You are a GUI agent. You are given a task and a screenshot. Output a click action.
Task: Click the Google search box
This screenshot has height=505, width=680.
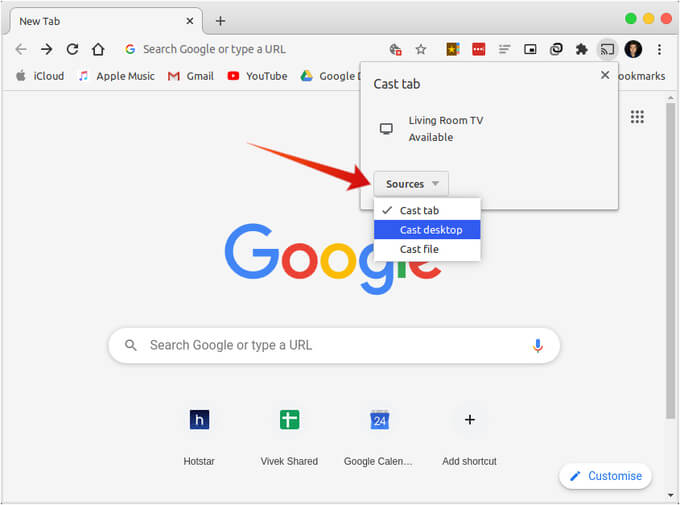334,345
